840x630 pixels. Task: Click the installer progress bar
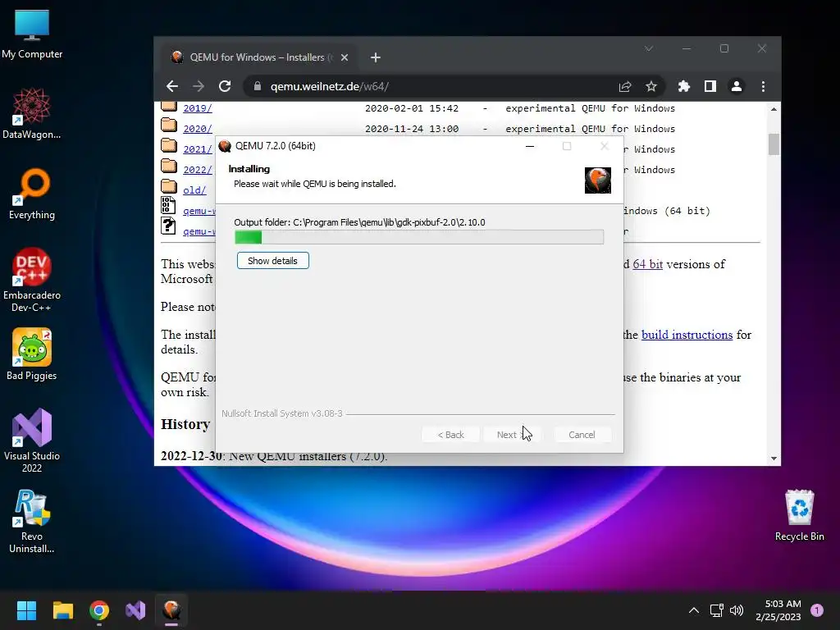(x=419, y=237)
